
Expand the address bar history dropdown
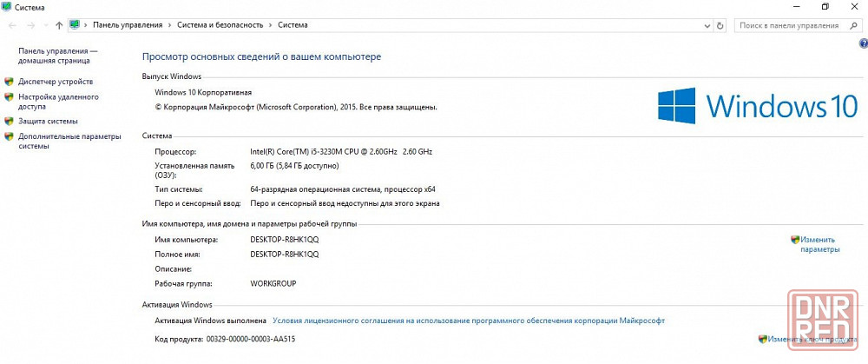tap(707, 25)
